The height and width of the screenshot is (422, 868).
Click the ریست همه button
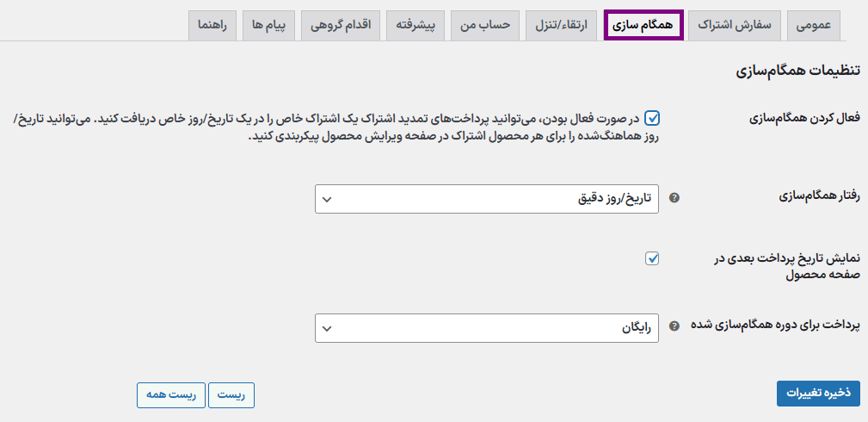point(171,395)
